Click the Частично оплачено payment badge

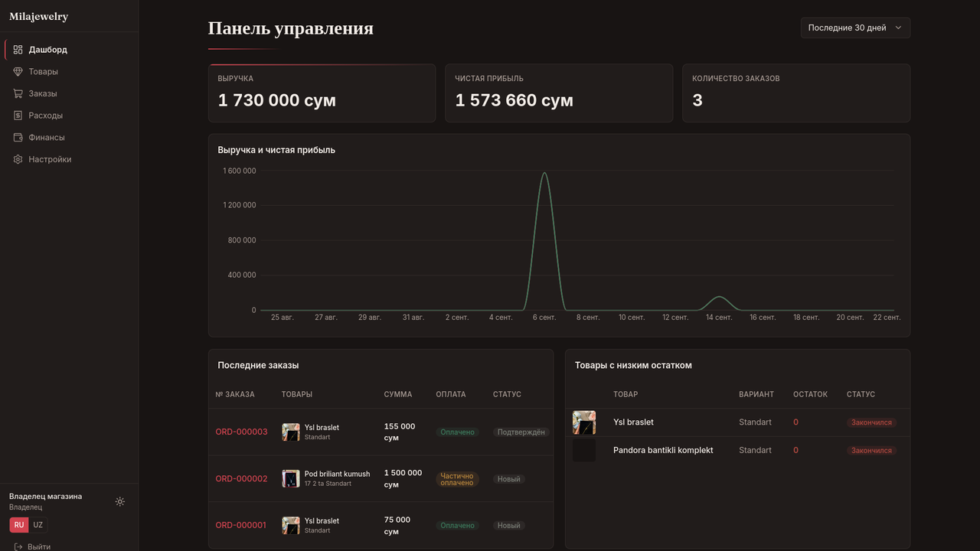coord(457,479)
